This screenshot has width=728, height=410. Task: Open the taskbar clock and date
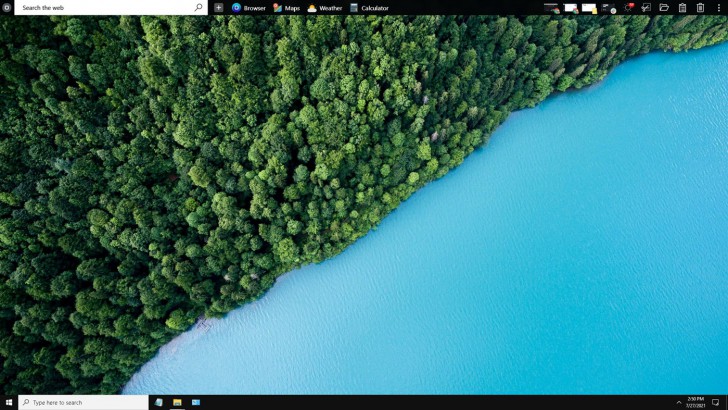pos(696,402)
